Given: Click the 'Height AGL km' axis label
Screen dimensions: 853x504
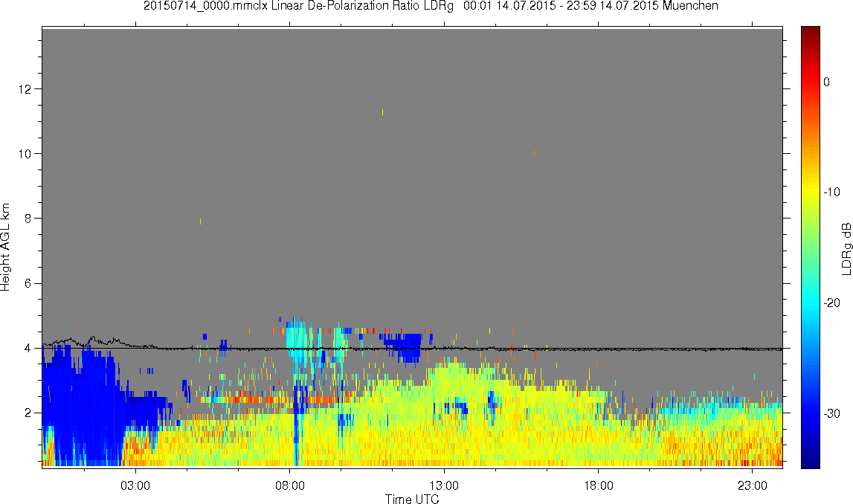Looking at the screenshot, I should pos(5,247).
